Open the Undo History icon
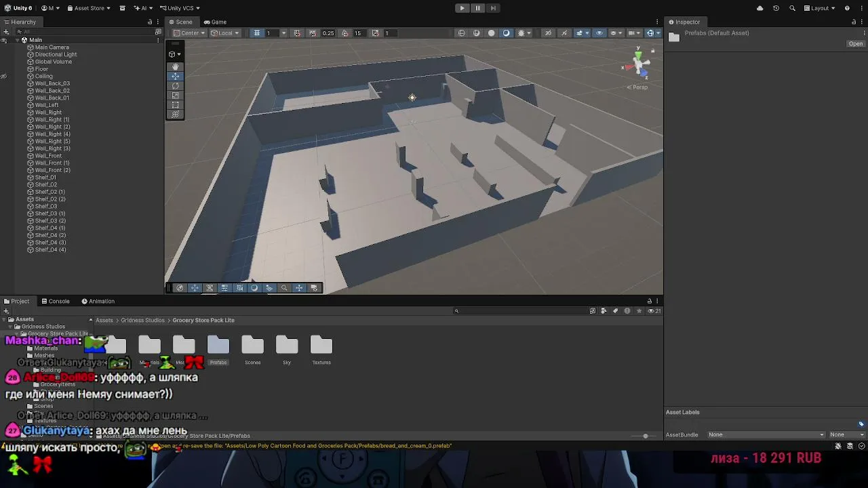The image size is (868, 488). [776, 8]
